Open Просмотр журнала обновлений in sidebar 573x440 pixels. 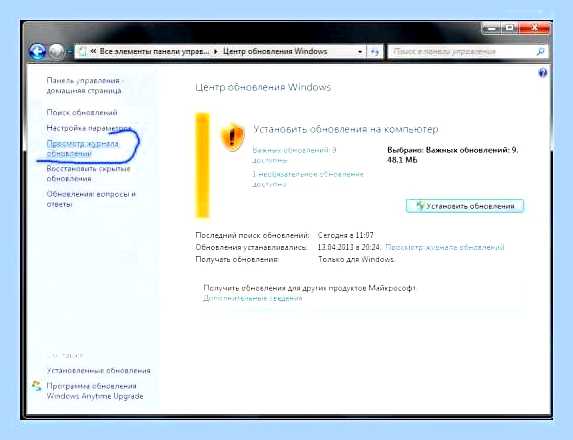(x=83, y=148)
